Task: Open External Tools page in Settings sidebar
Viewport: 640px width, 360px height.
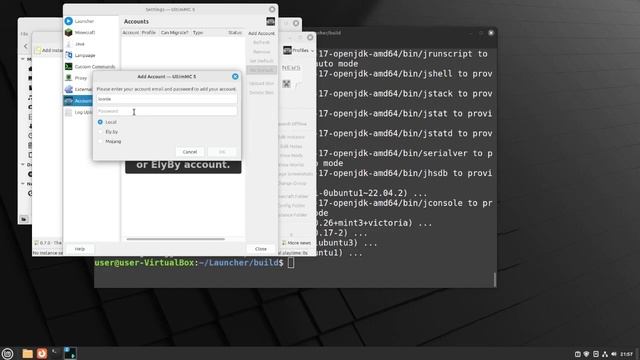Action: pyautogui.click(x=78, y=89)
